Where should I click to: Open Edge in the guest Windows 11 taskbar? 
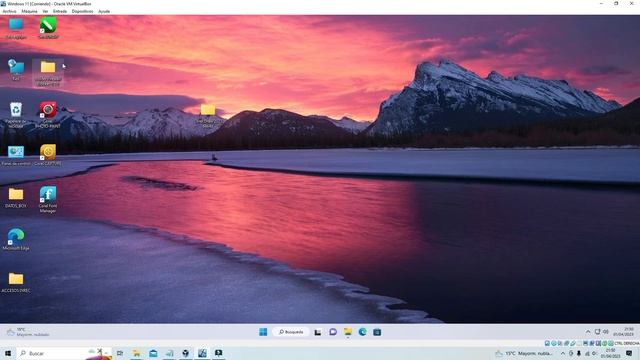(x=362, y=332)
